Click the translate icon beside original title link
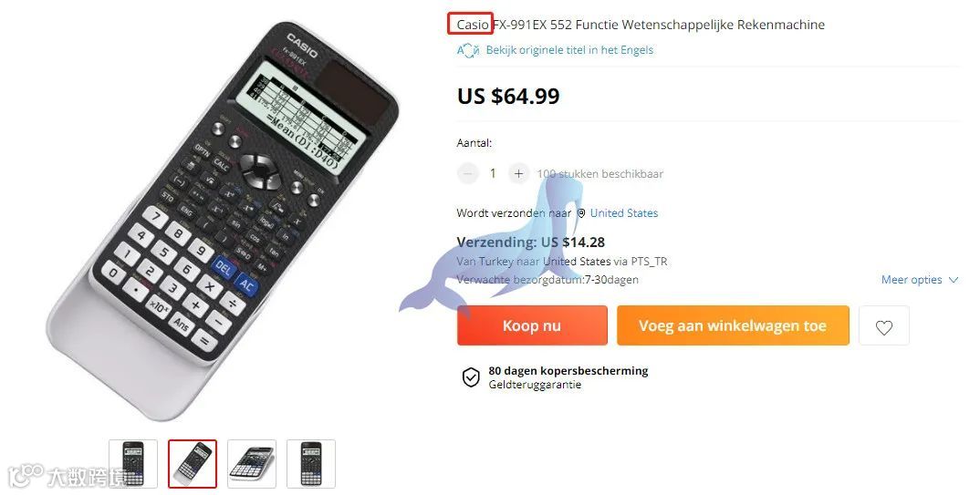Screen dimensions: 980x495 coord(468,50)
